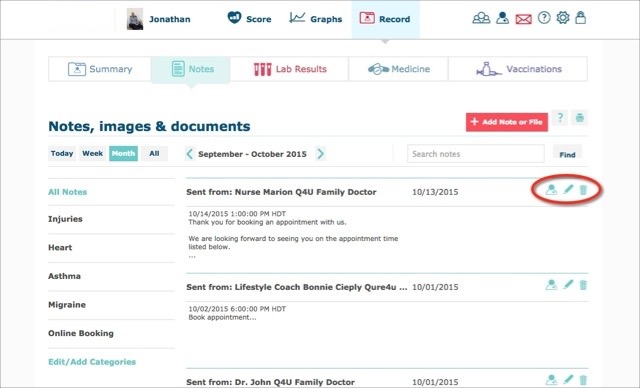Click the test tubes Lab Results icon

pos(262,69)
